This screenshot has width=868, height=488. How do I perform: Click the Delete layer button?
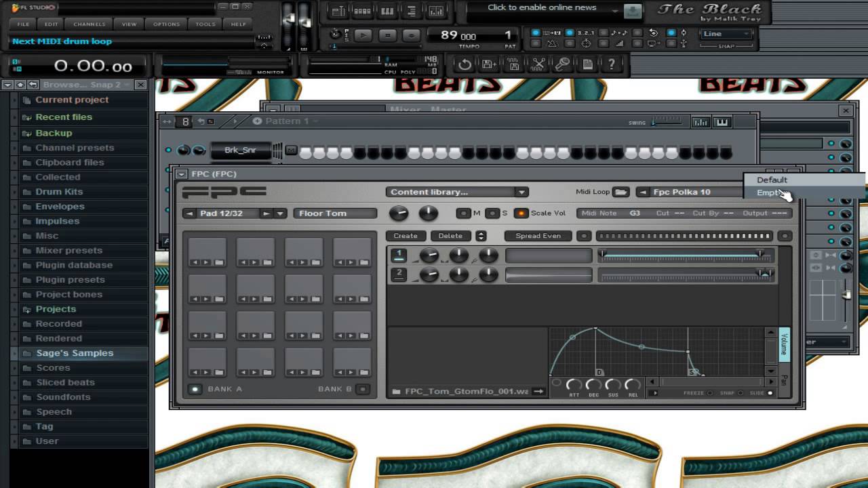(450, 236)
